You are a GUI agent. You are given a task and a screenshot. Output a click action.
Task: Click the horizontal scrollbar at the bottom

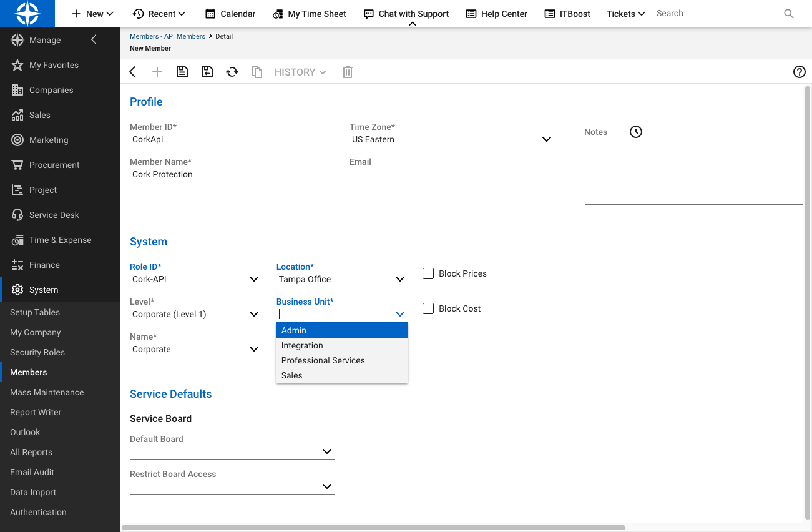point(373,528)
